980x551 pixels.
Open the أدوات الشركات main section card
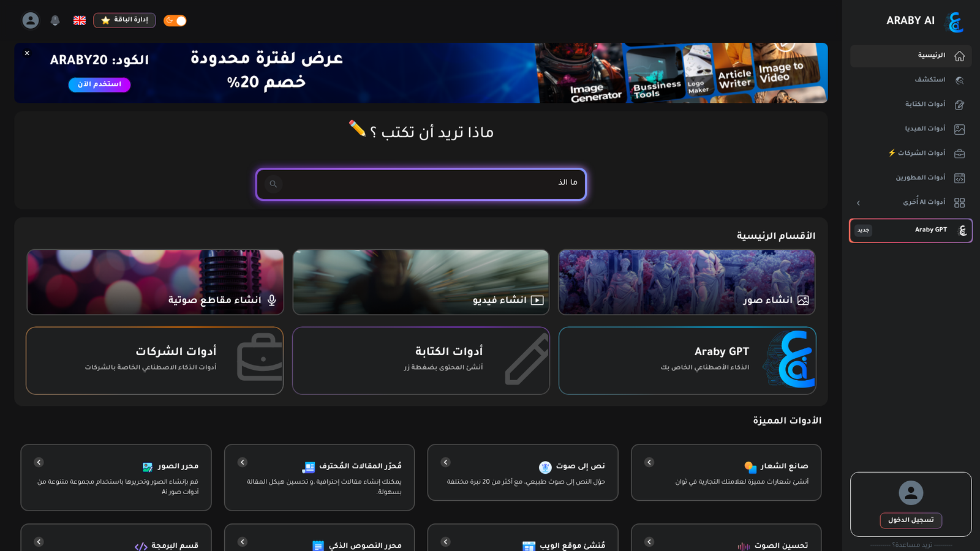[x=154, y=361]
